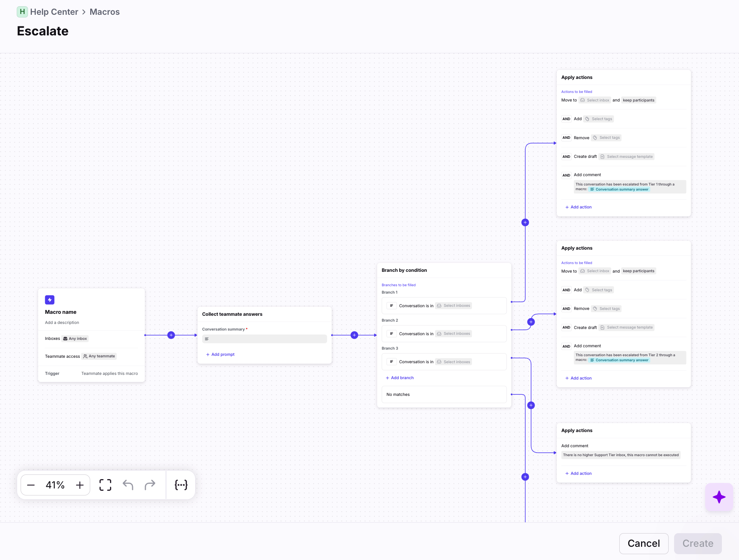Click the undo arrow icon

(128, 485)
